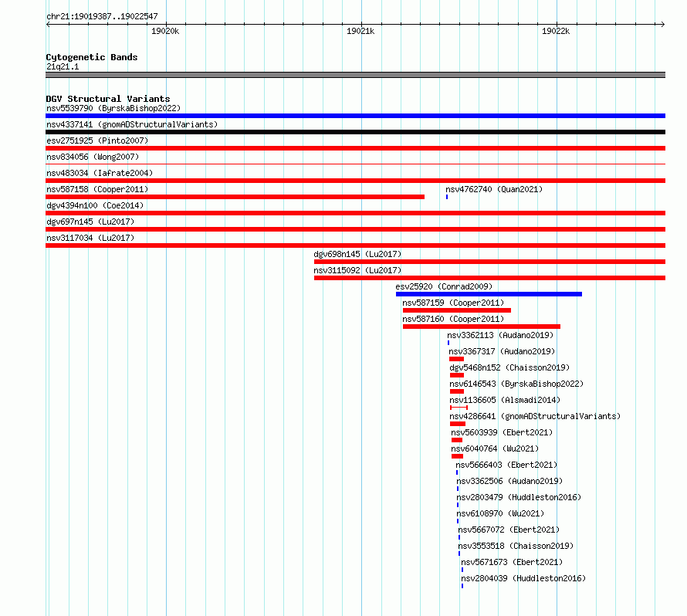This screenshot has width=687, height=616.
Task: Click nsv5671673 (Ebert2021) variant label
Action: click(512, 562)
